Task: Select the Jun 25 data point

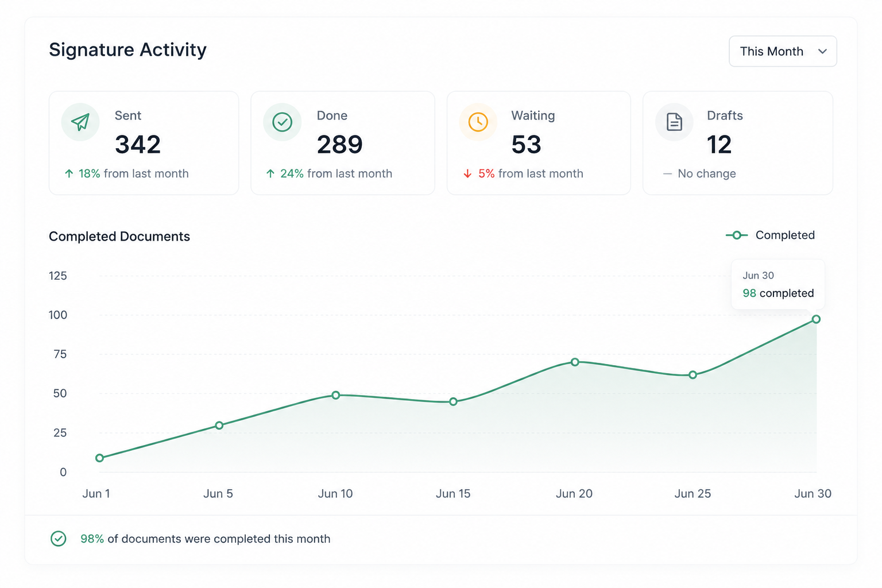Action: pos(693,375)
